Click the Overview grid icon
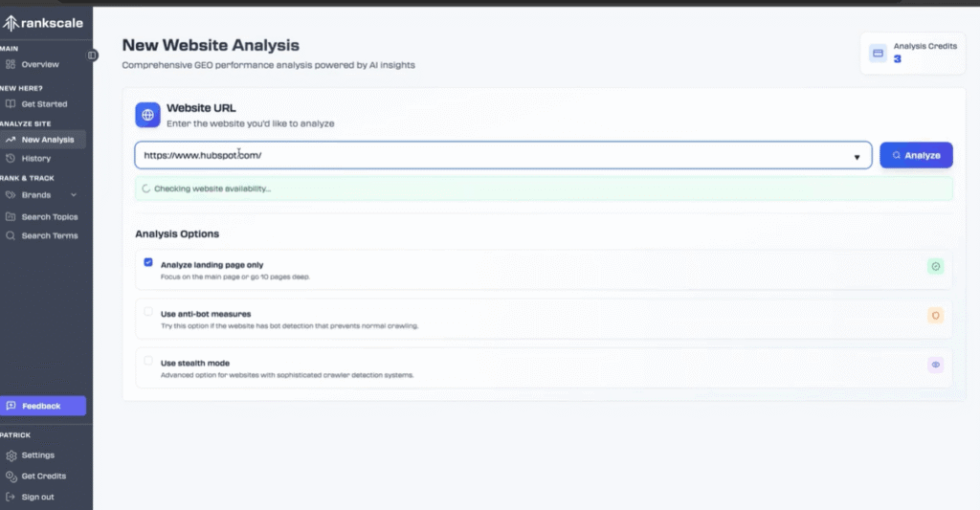The width and height of the screenshot is (980, 510). (x=11, y=64)
